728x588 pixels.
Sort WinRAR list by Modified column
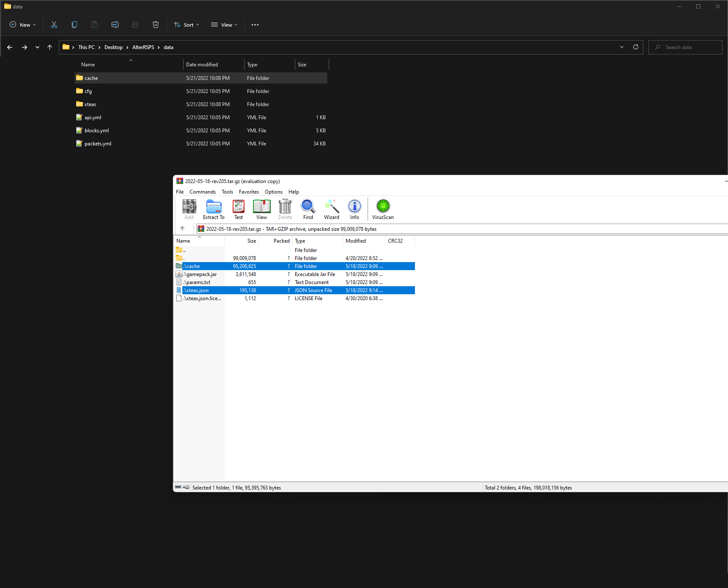click(x=364, y=241)
